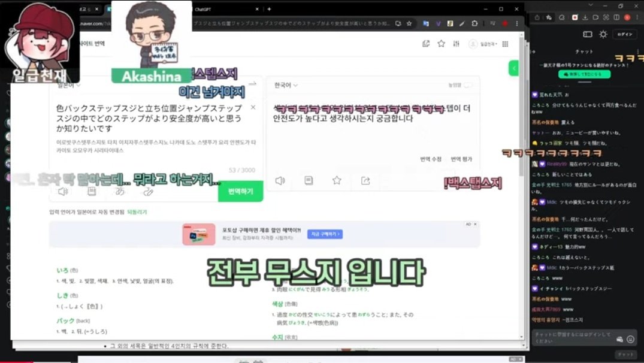Viewport: 644px width, 363px height.
Task: Click the green fan support button in chat
Action: (x=584, y=74)
